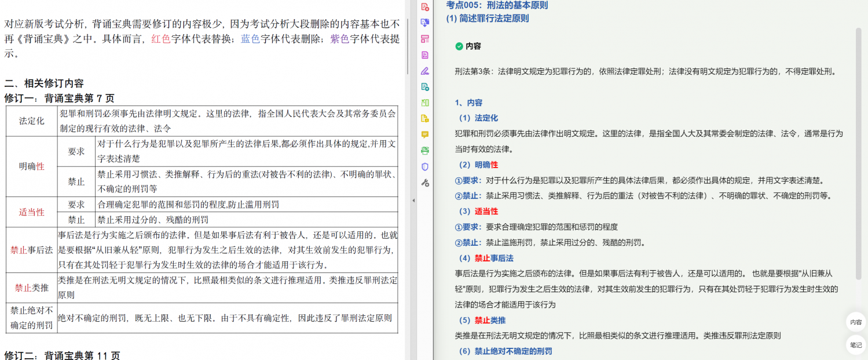This screenshot has width=868, height=360.
Task: Select the teal document share icon
Action: [425, 87]
